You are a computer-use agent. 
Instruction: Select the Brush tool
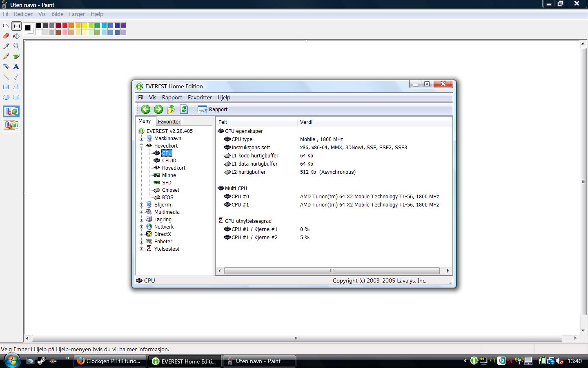pyautogui.click(x=16, y=56)
